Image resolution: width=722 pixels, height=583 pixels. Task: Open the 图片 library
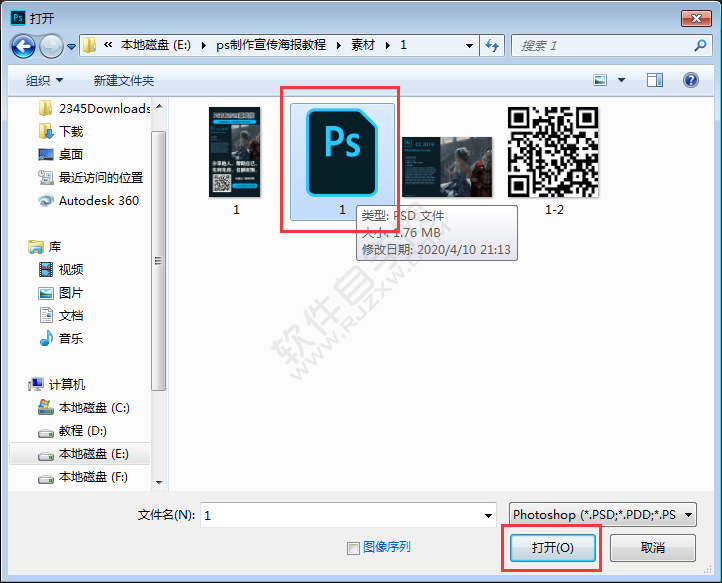(61, 293)
